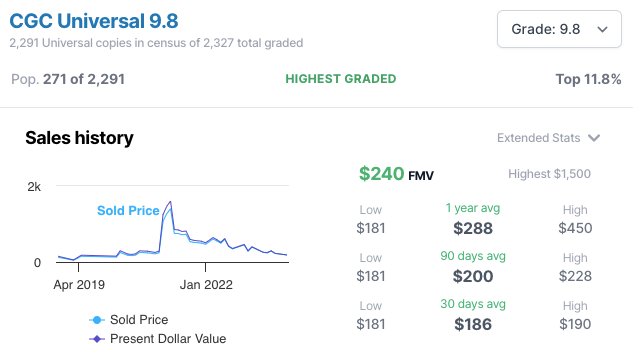Click the HIGHEST GRADED label
The image size is (633, 362).
341,79
